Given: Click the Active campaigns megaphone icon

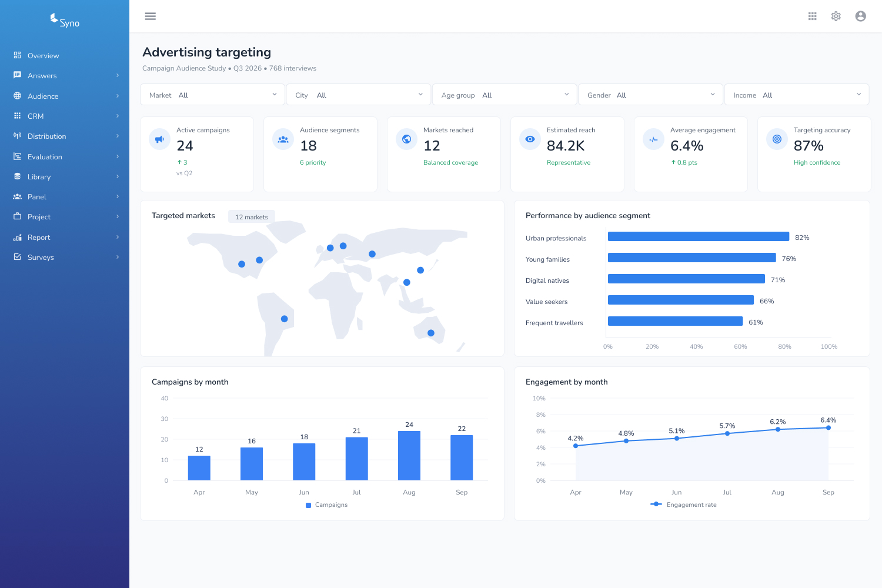Looking at the screenshot, I should [x=159, y=139].
